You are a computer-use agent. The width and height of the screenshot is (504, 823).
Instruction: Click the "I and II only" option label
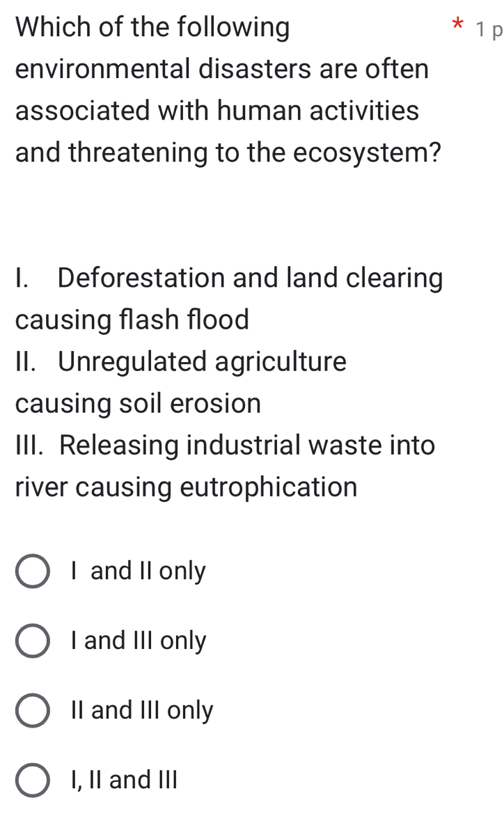[x=138, y=572]
